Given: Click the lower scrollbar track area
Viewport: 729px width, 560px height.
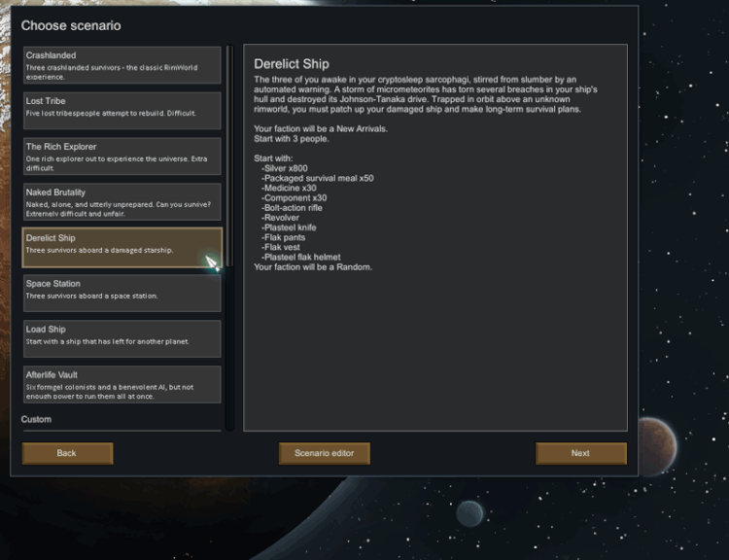Looking at the screenshot, I should 229,349.
